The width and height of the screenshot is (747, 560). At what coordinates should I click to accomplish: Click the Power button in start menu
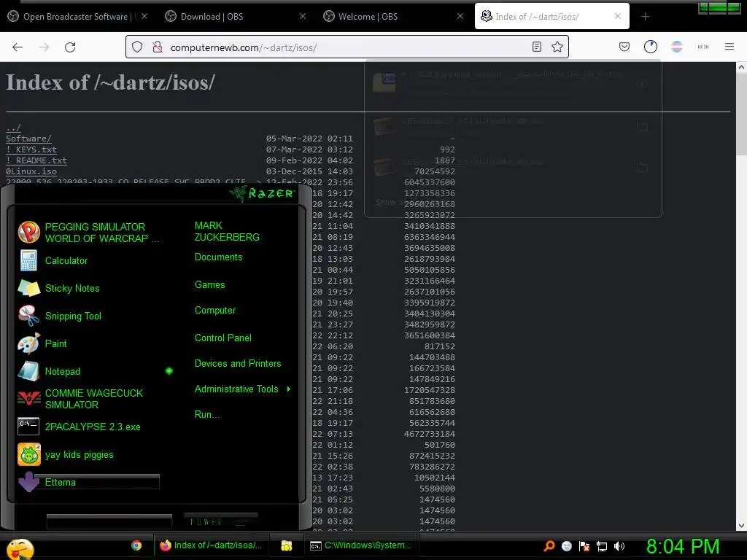tap(220, 521)
